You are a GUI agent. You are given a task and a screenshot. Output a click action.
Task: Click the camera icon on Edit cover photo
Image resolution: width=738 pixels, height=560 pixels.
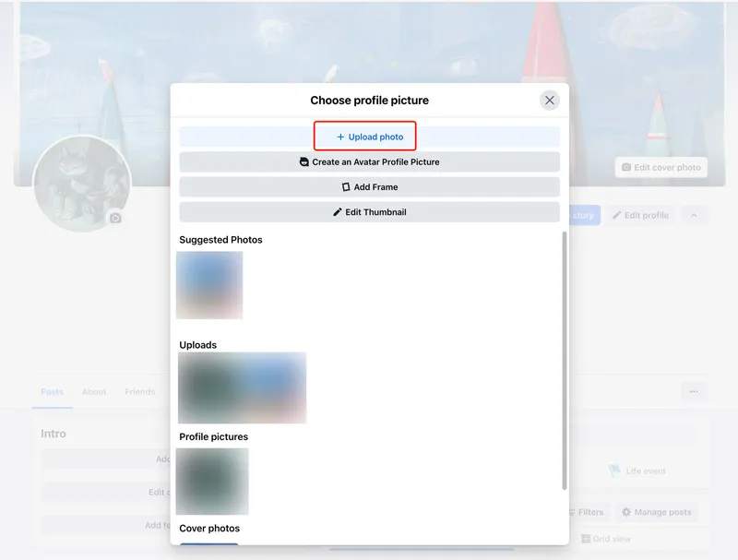(x=626, y=167)
